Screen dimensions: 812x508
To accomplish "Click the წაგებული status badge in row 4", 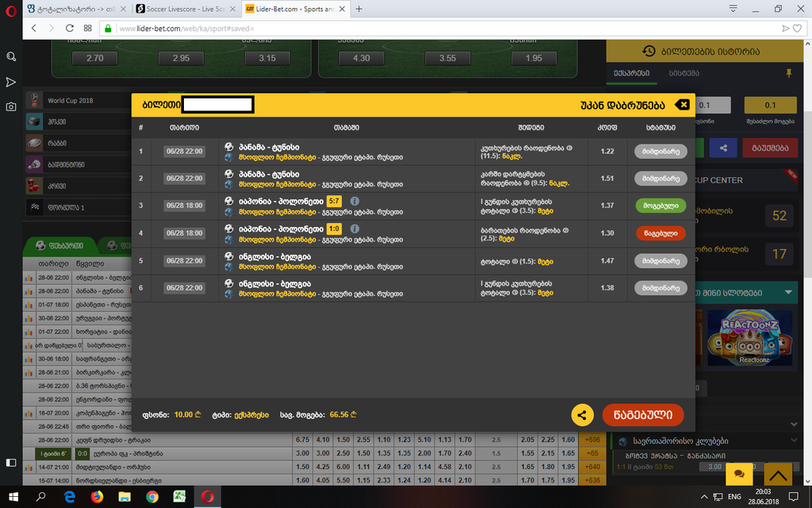I will (661, 233).
